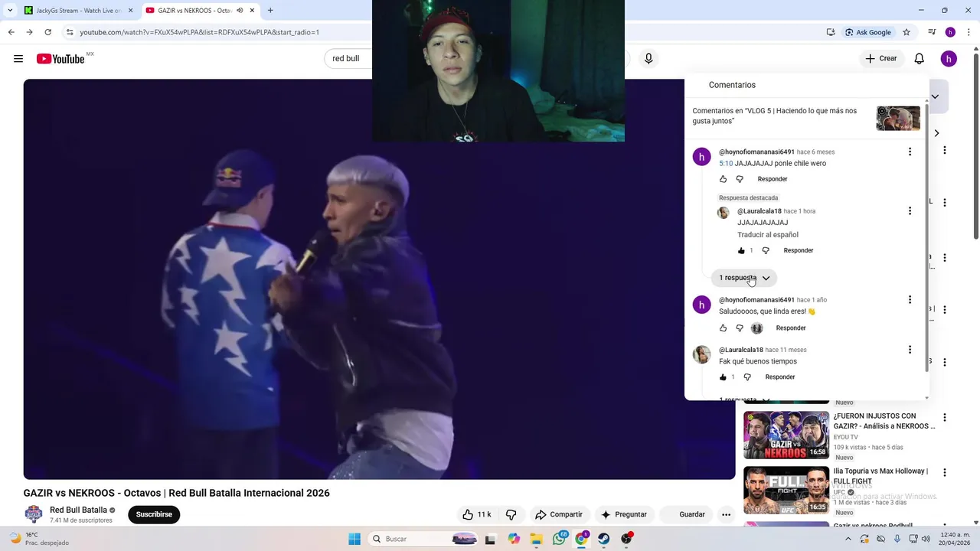Image resolution: width=980 pixels, height=551 pixels.
Task: Click the Ask Google button in address bar
Action: 868,32
